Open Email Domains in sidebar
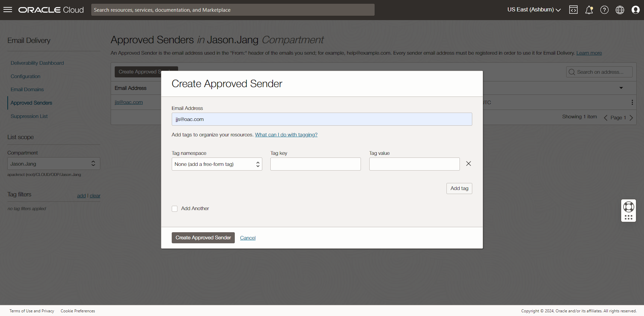The height and width of the screenshot is (316, 644). pyautogui.click(x=27, y=89)
